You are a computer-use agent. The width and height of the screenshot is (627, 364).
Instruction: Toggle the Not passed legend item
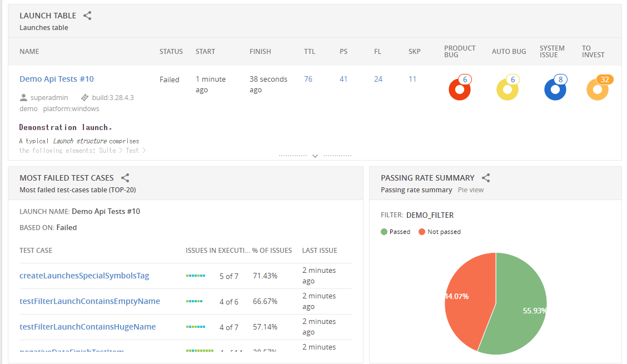[440, 232]
